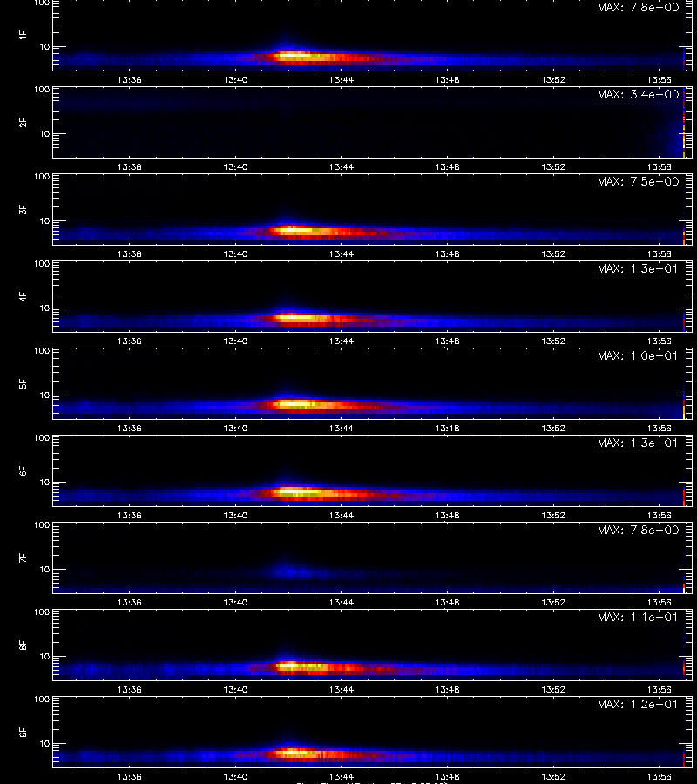
Task: Select MAX: 7.8e+00 in the 1F panel
Action: tap(638, 8)
